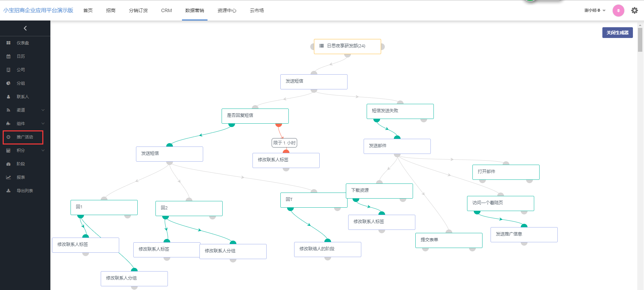Image resolution: width=644 pixels, height=290 pixels.
Task: Select the contacts person icon
Action: [x=8, y=97]
